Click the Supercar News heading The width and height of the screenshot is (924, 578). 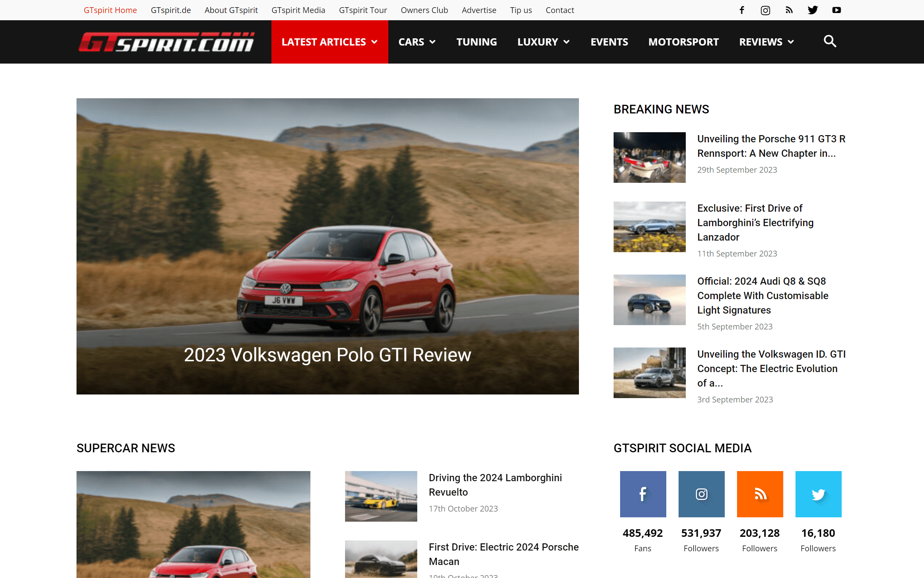[126, 448]
